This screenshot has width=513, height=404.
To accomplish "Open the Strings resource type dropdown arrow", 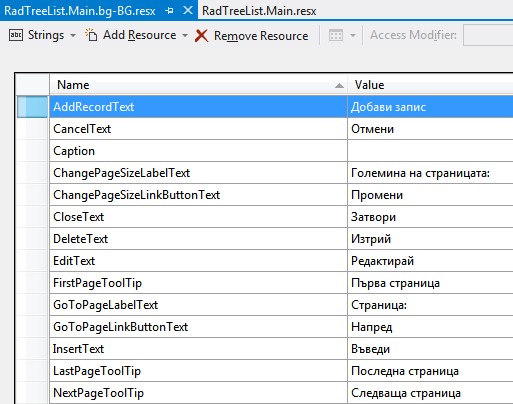I will (73, 35).
